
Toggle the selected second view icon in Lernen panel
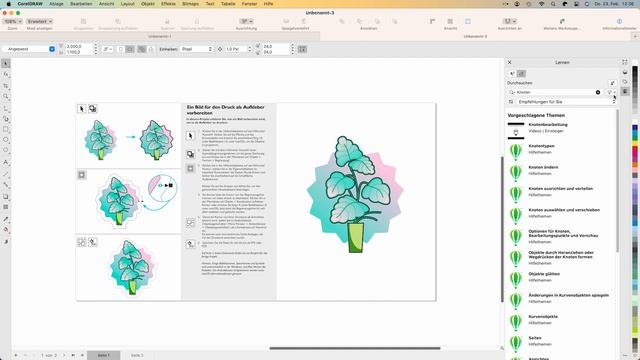tap(521, 73)
